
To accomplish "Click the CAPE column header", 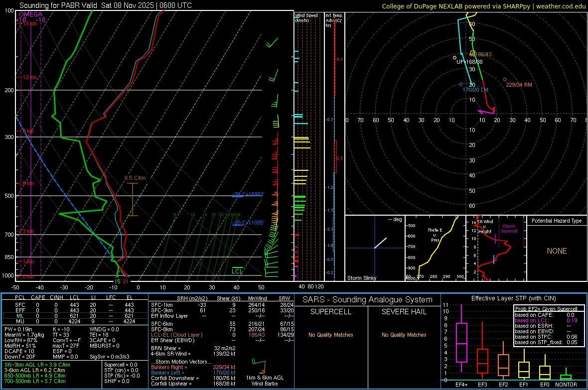I will [38, 297].
